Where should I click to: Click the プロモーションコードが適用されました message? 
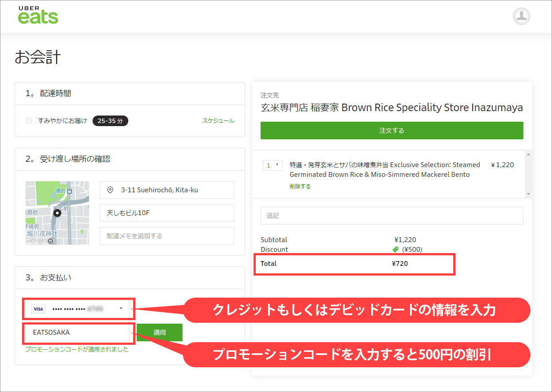(77, 349)
